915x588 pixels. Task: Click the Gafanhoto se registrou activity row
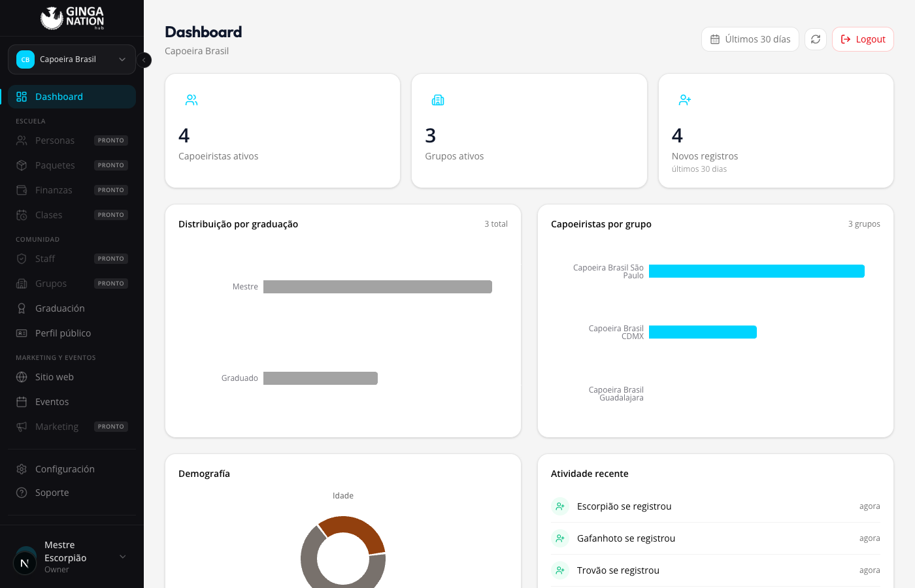pyautogui.click(x=716, y=538)
